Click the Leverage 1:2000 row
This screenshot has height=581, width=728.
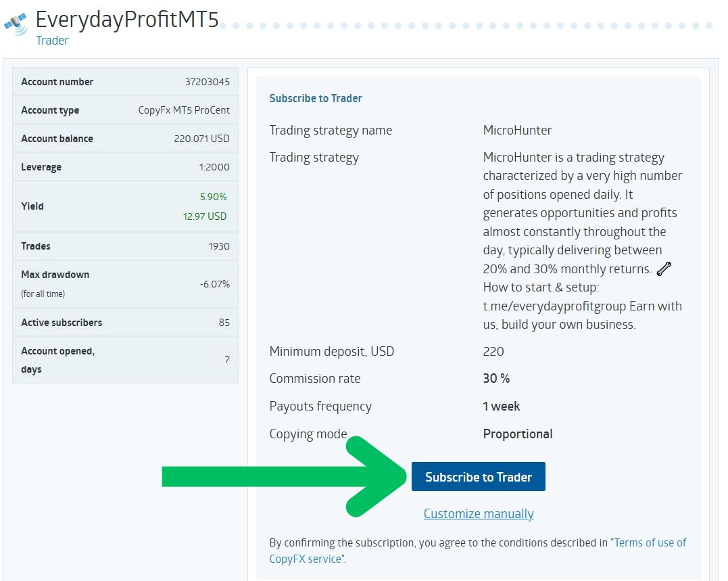[x=125, y=167]
